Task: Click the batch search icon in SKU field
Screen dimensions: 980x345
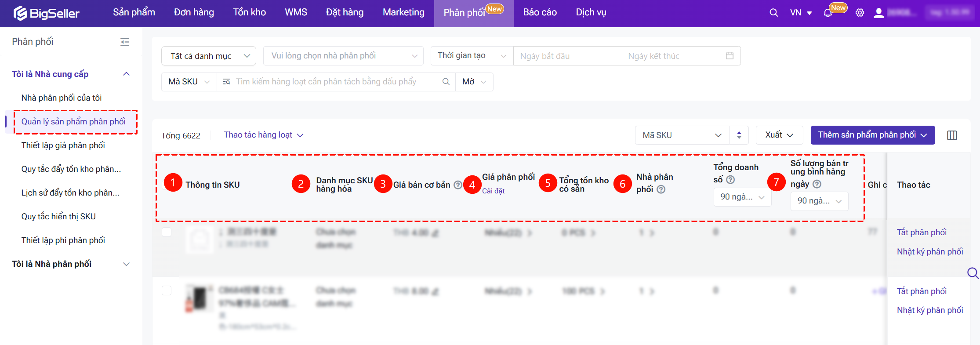Action: point(226,82)
